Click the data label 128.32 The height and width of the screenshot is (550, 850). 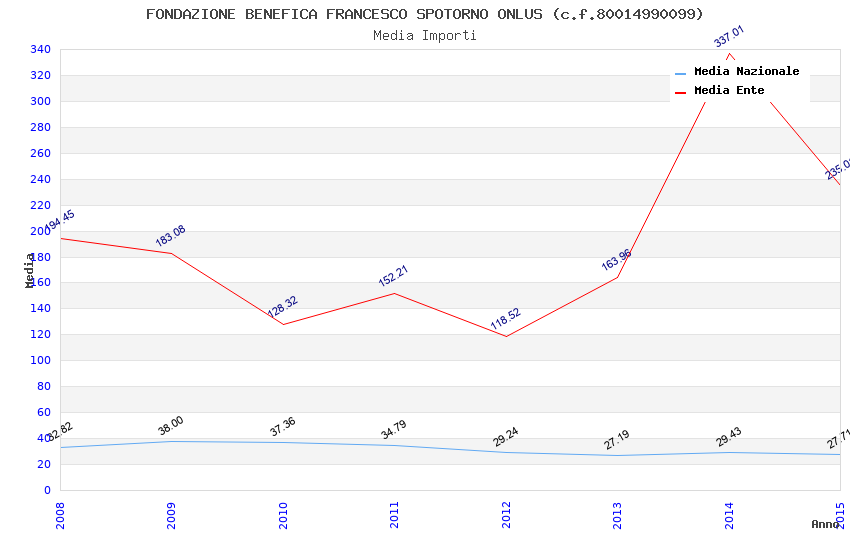point(282,307)
